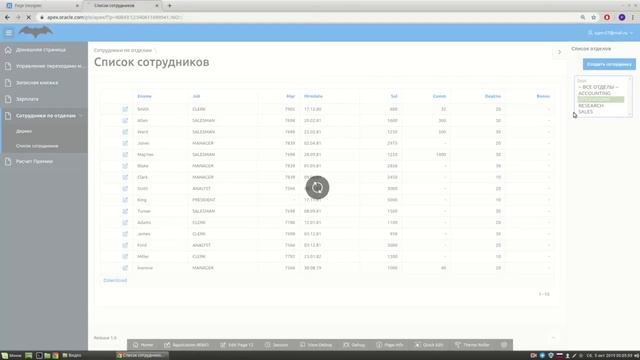
Task: Edit the Ward employee row icon
Action: [125, 132]
